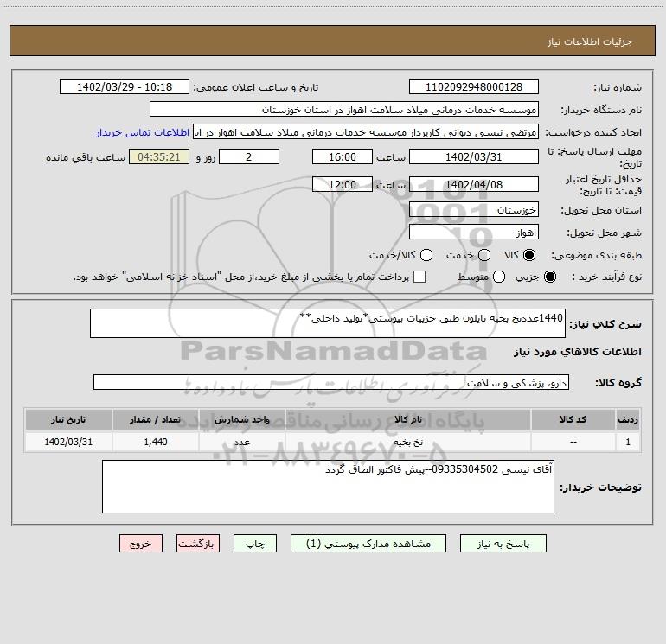The image size is (666, 644).
Task: Click the چاپ print button
Action: (255, 544)
